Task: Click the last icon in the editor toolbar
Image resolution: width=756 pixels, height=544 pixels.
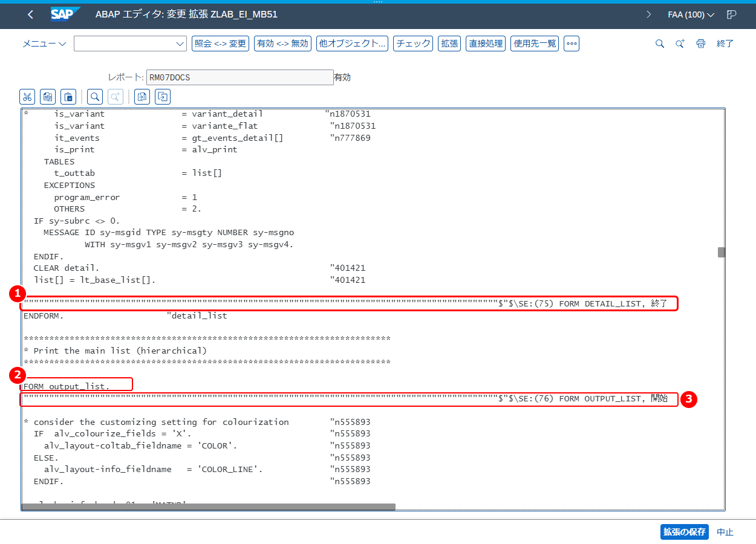Action: click(x=163, y=96)
